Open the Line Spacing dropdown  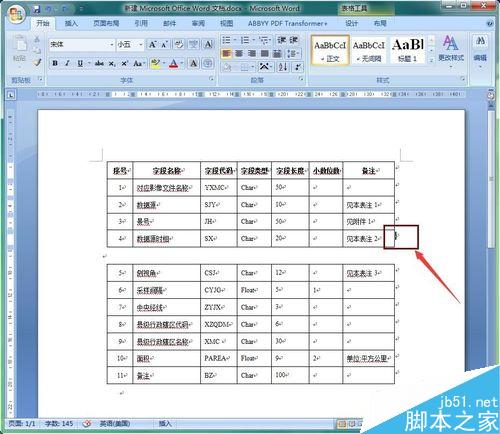294,53
